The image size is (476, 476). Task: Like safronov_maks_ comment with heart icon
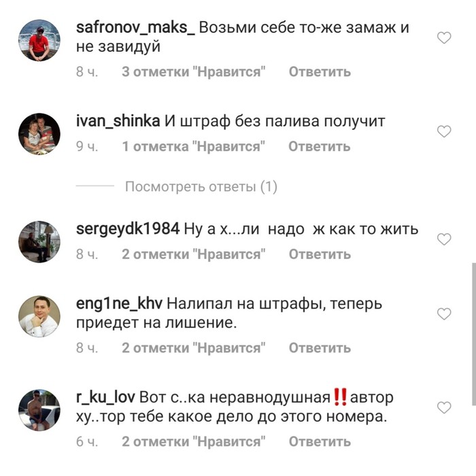(444, 38)
